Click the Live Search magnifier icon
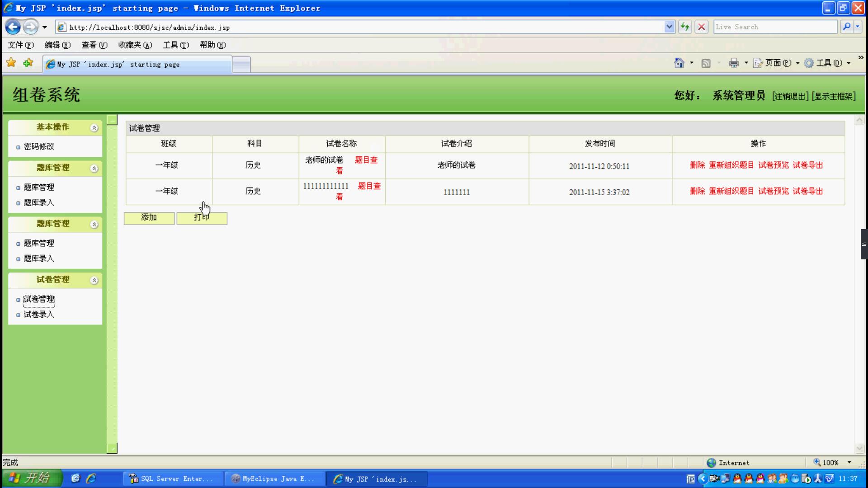The image size is (868, 488). click(847, 27)
